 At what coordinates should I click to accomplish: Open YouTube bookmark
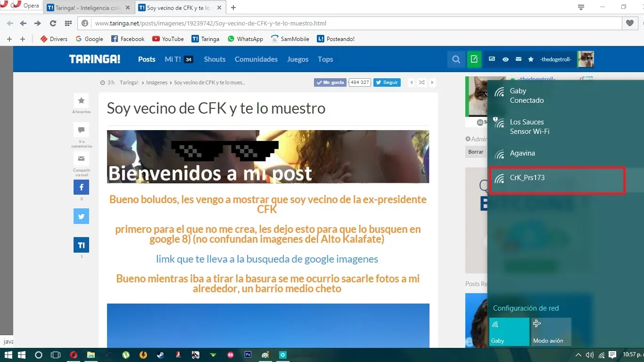(x=168, y=39)
